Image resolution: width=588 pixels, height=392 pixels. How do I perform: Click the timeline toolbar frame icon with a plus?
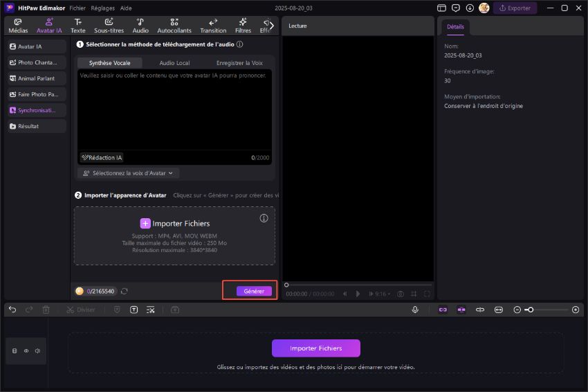click(x=175, y=310)
